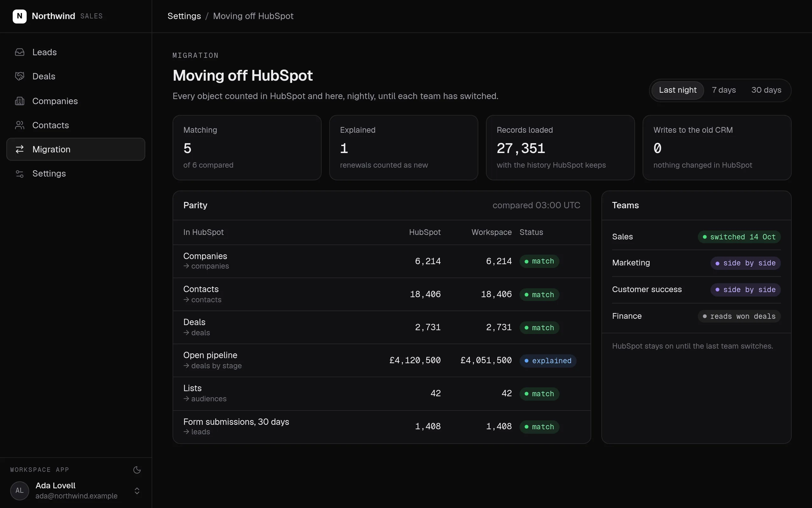Click the audiences mapping under Lists
The height and width of the screenshot is (508, 812).
click(205, 399)
